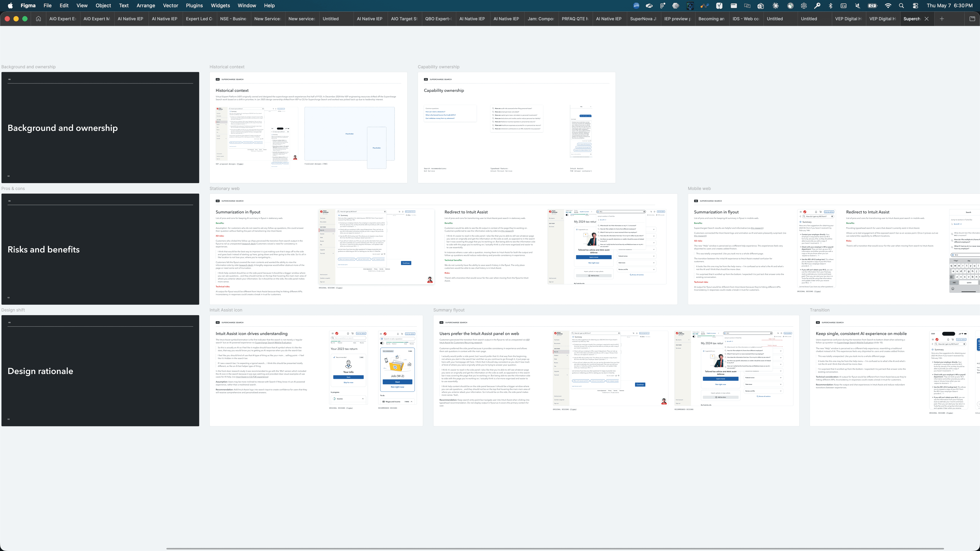This screenshot has width=980, height=551.
Task: Switch to the Becoming an tab
Action: click(x=712, y=19)
